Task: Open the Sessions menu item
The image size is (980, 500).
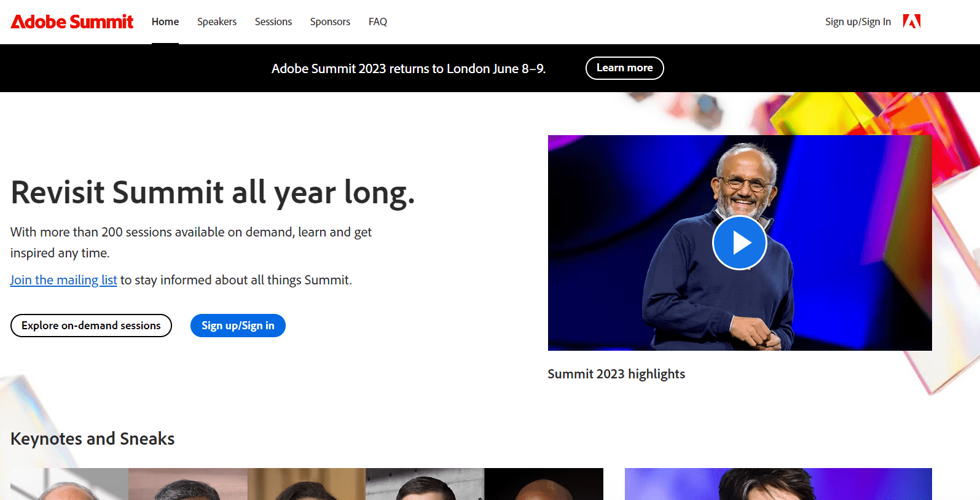Action: 273,21
